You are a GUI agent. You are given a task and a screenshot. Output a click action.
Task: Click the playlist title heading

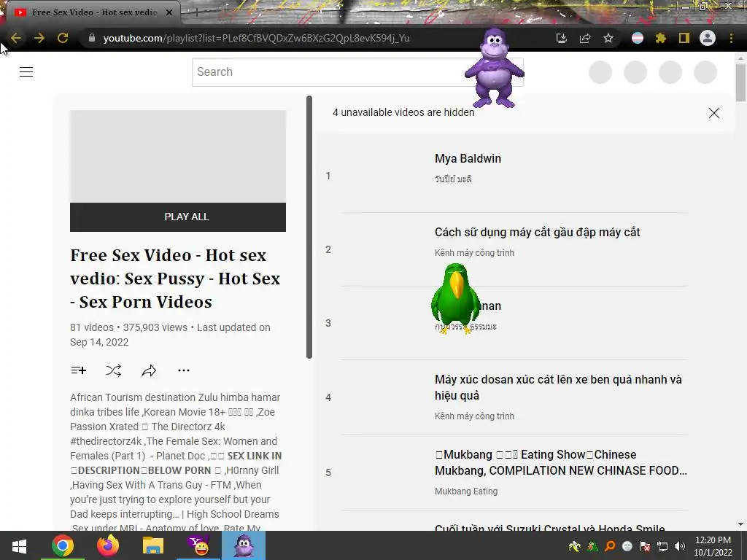pos(175,279)
